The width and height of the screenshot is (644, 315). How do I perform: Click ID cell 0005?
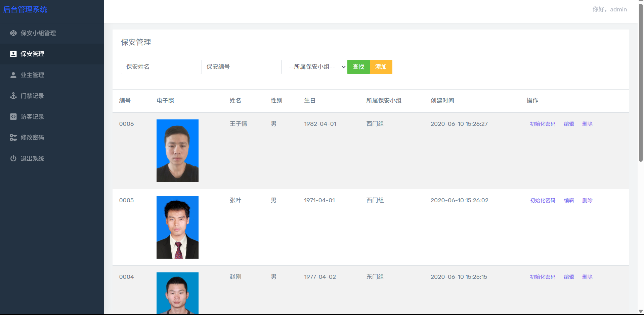coord(127,200)
